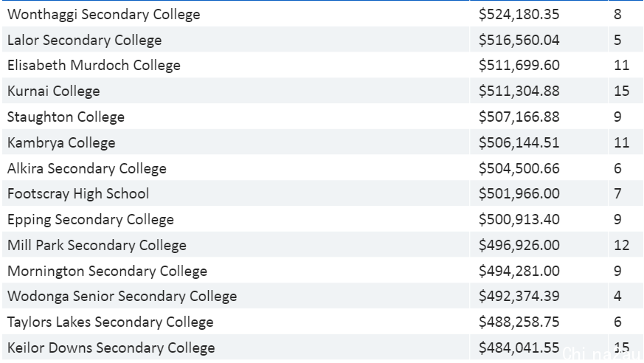This screenshot has width=644, height=363.
Task: Select Mornington Secondary College name
Action: point(107,271)
